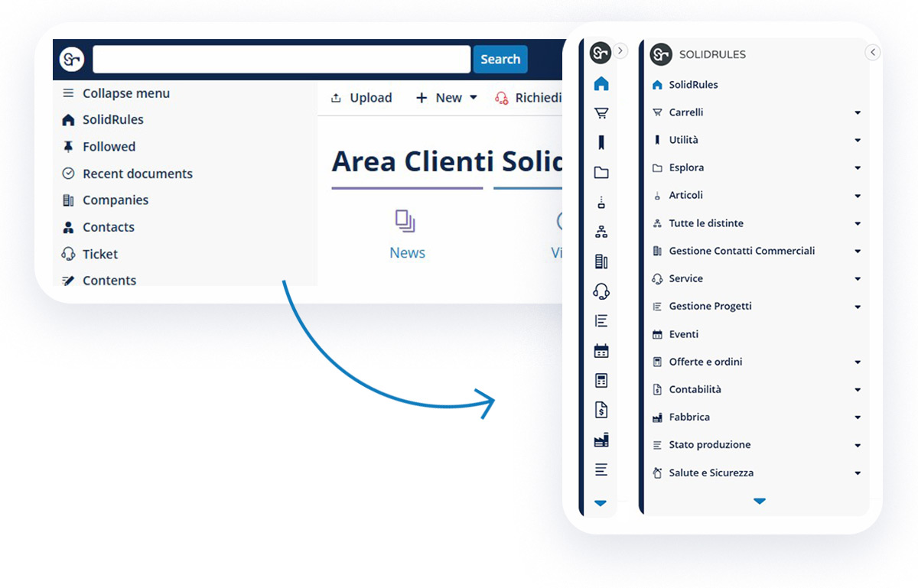Viewport: 918px width, 588px height.
Task: Open headset service icon in collapsed sidebar
Action: pos(601,291)
